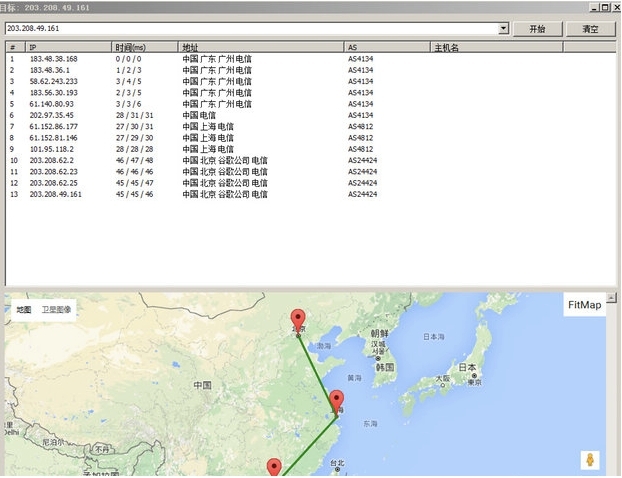Open the target IP address dropdown

(503, 29)
